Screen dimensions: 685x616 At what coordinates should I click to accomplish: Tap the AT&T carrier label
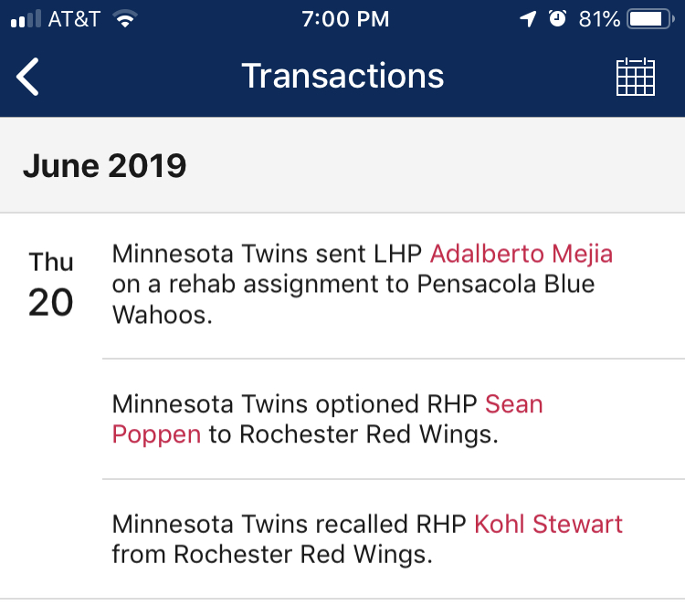(74, 19)
